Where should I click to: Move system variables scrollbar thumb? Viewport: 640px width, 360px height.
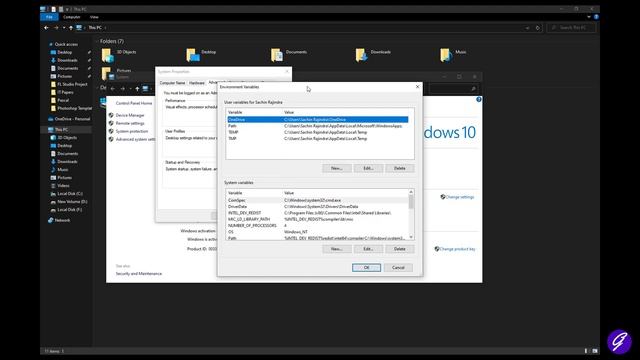[x=411, y=202]
